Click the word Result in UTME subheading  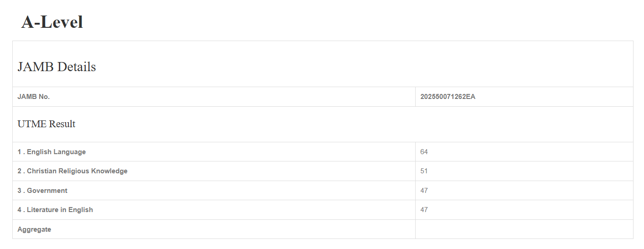[62, 124]
